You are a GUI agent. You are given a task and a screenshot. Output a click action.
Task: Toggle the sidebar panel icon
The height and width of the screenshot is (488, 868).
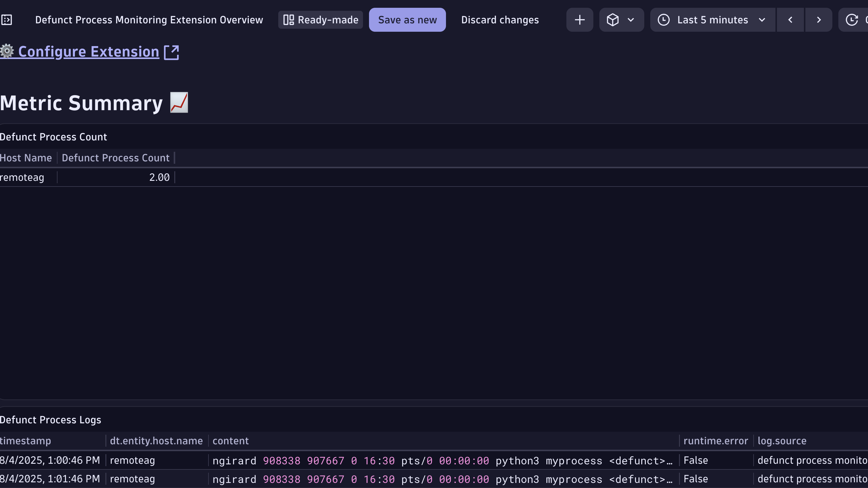click(7, 20)
